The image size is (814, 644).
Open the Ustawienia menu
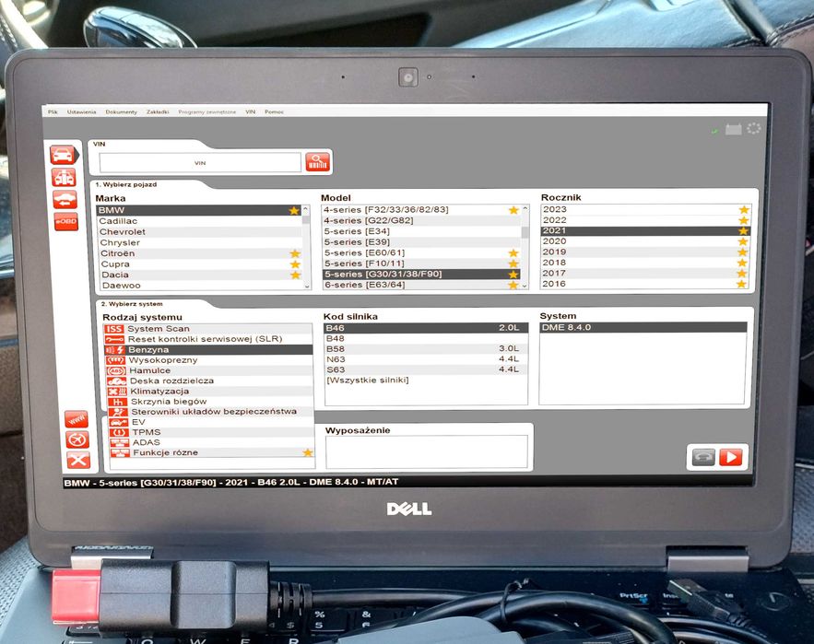(x=81, y=111)
